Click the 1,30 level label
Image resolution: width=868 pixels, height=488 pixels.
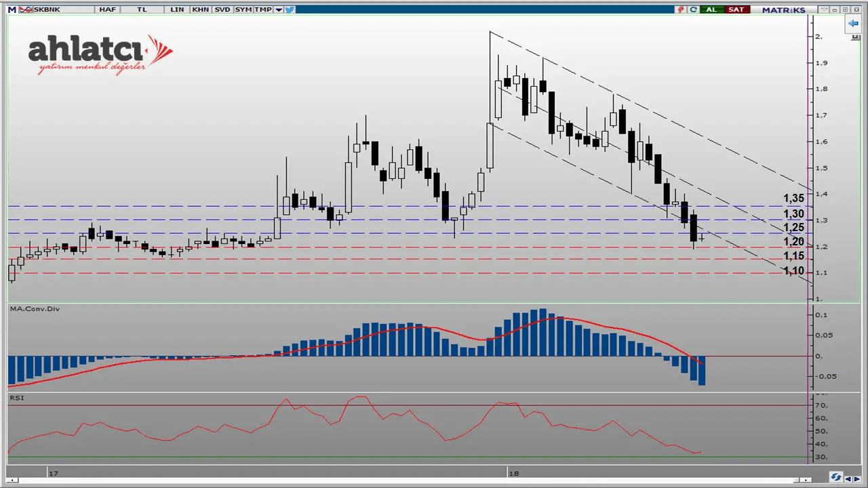coord(793,214)
